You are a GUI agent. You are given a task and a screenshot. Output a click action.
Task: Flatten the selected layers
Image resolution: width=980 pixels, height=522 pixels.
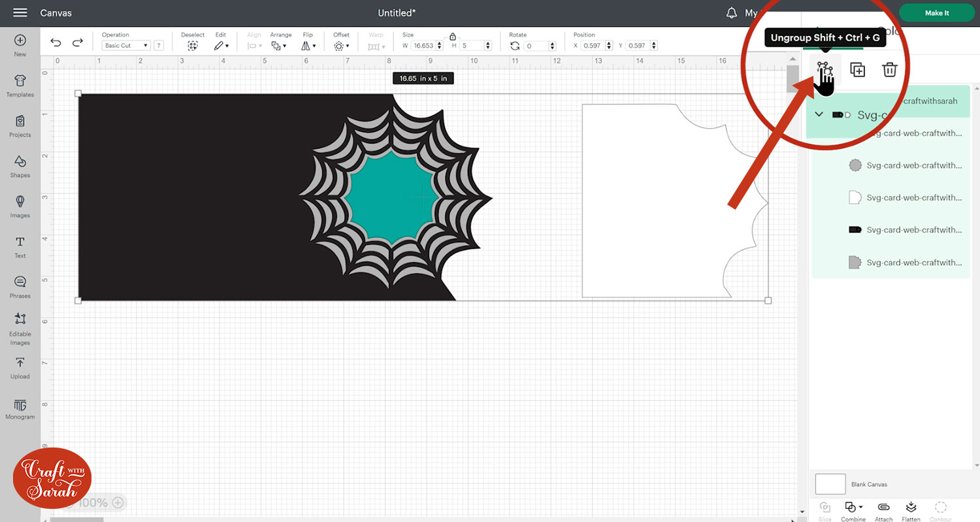911,510
